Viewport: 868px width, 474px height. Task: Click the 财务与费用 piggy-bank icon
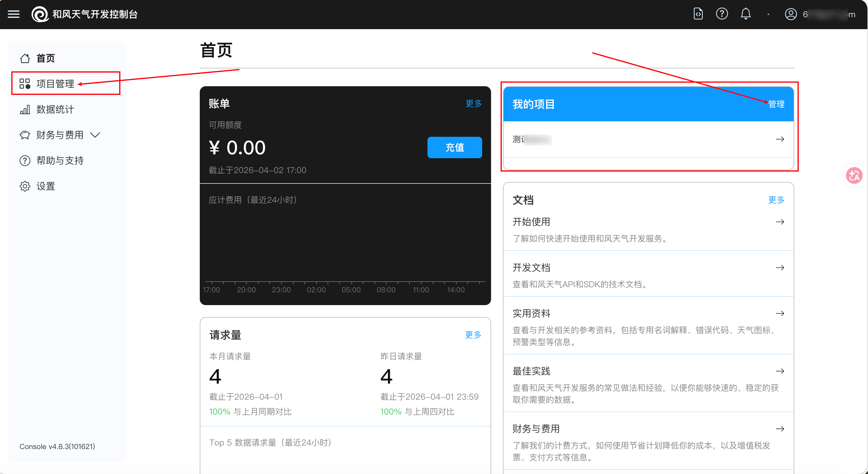click(25, 135)
